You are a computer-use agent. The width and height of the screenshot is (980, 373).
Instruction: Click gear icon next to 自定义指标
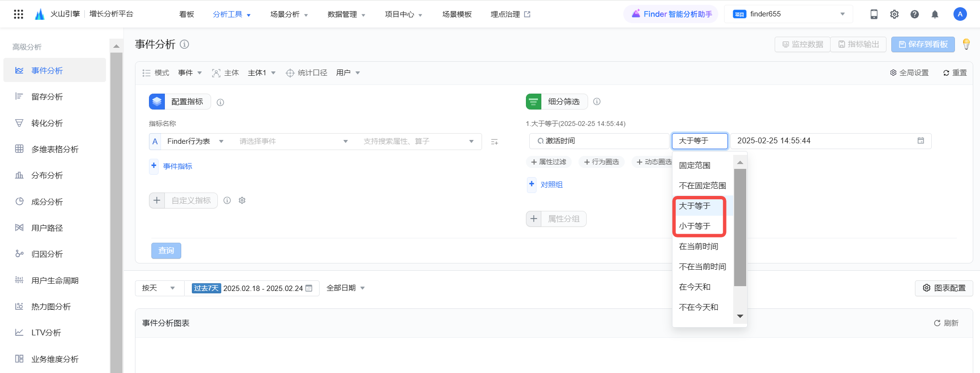242,200
